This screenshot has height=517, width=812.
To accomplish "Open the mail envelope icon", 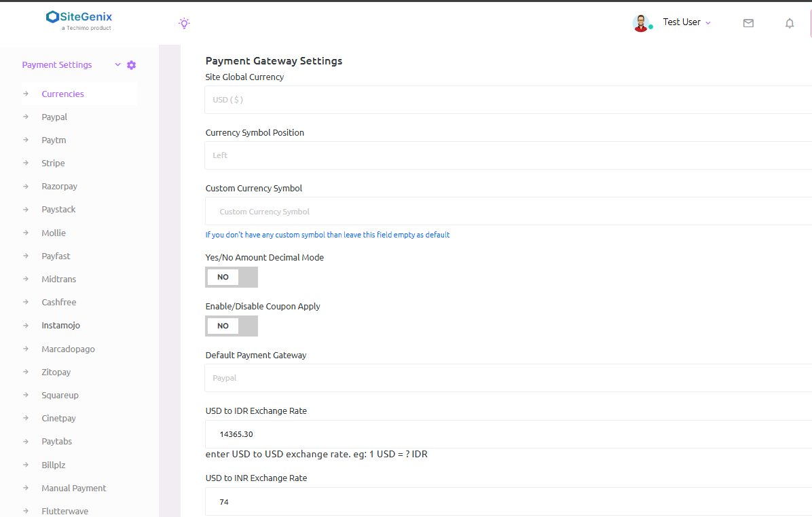I will 748,23.
